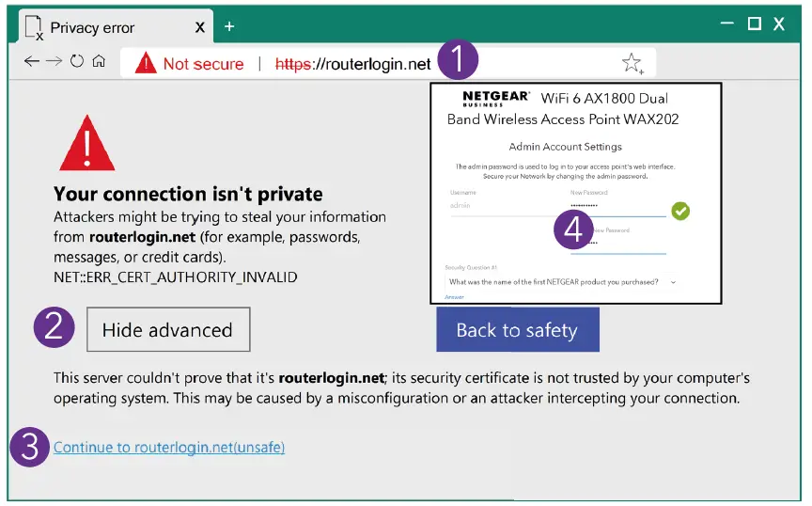Select the Privacy error tab
This screenshot has height=506, width=812.
[x=94, y=26]
